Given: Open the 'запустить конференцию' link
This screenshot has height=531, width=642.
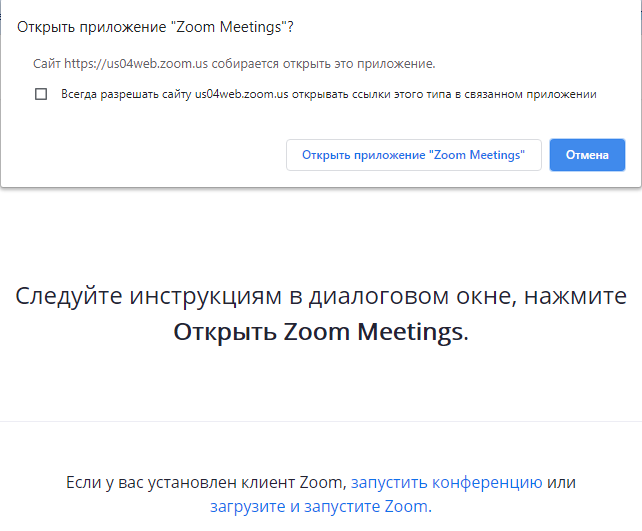Looking at the screenshot, I should pos(447,482).
